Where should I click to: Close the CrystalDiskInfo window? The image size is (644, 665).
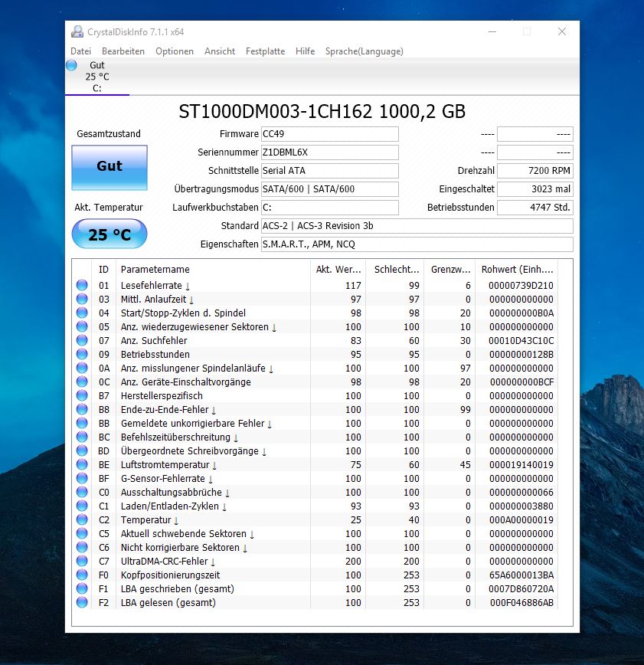click(562, 32)
